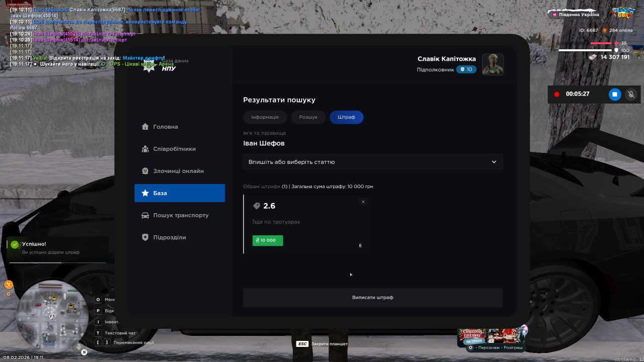
Task: Click the Перемикання рації hint
Action: (134, 342)
